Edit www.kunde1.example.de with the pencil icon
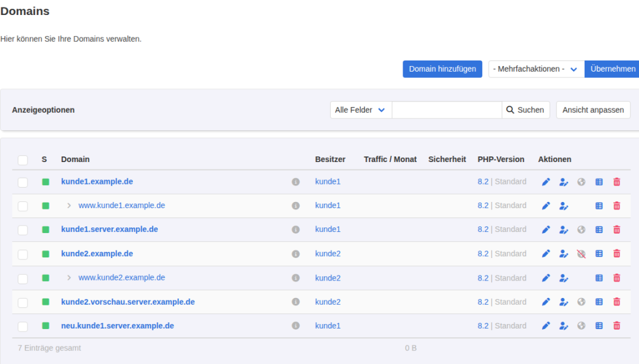Viewport: 639px width, 364px height. 545,206
